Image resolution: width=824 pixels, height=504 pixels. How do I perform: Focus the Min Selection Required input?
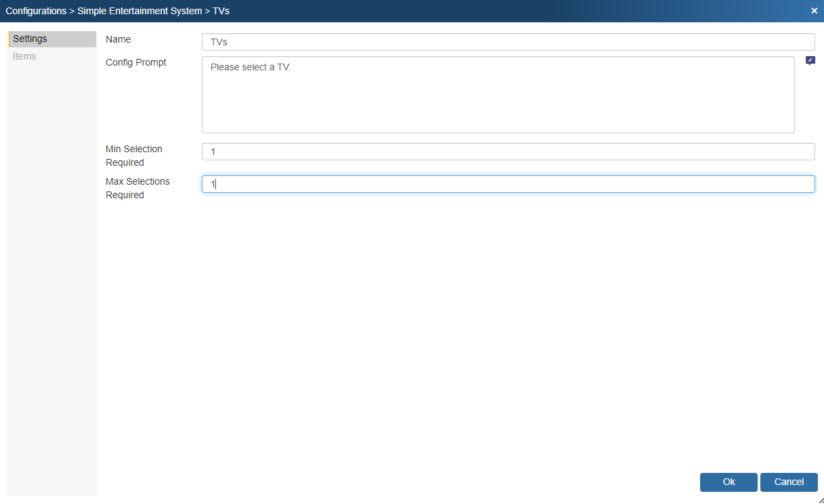(508, 152)
